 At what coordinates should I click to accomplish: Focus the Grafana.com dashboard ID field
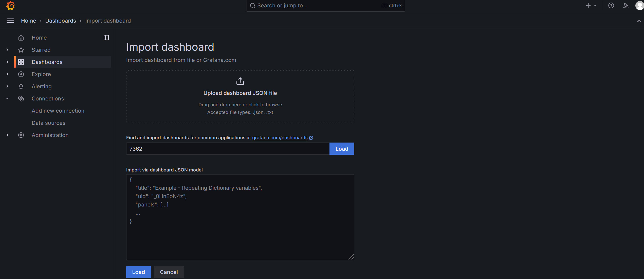[x=228, y=149]
